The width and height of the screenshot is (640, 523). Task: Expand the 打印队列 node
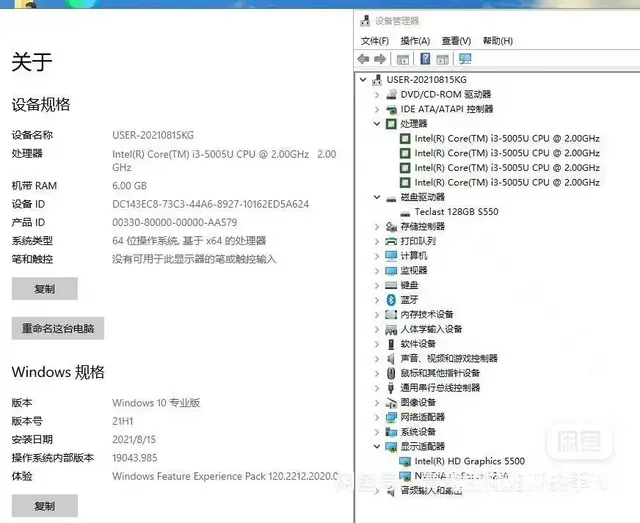377,241
